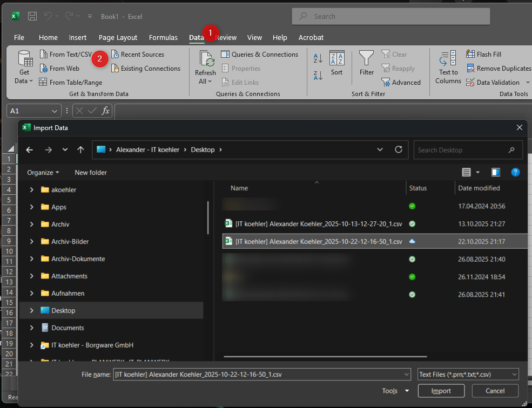
Task: Click the Cancel button
Action: click(495, 391)
